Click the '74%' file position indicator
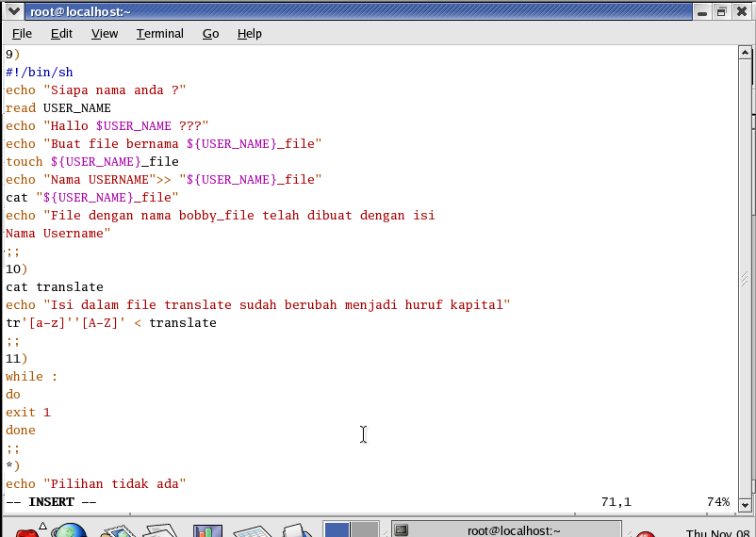Image resolution: width=756 pixels, height=537 pixels. coord(718,502)
